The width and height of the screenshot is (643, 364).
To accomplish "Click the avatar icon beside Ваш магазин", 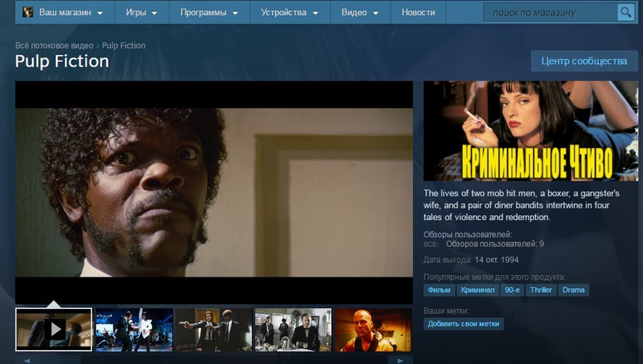I will 28,12.
